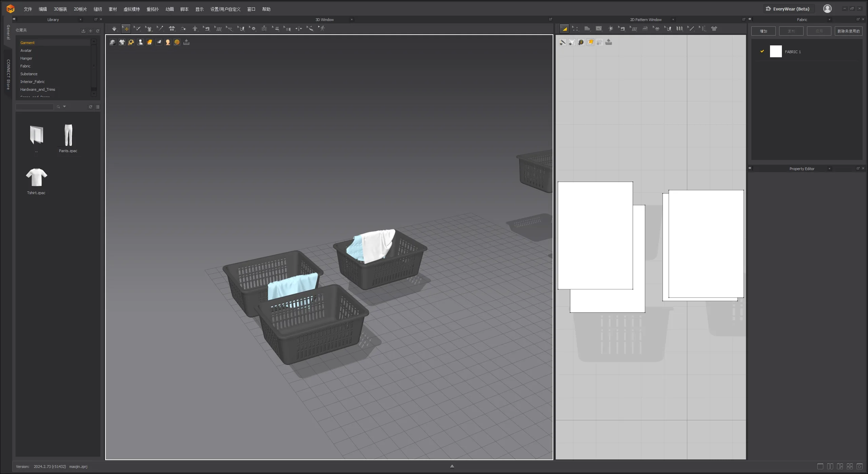Click the 增加 button in the Fabric panel

pyautogui.click(x=763, y=31)
